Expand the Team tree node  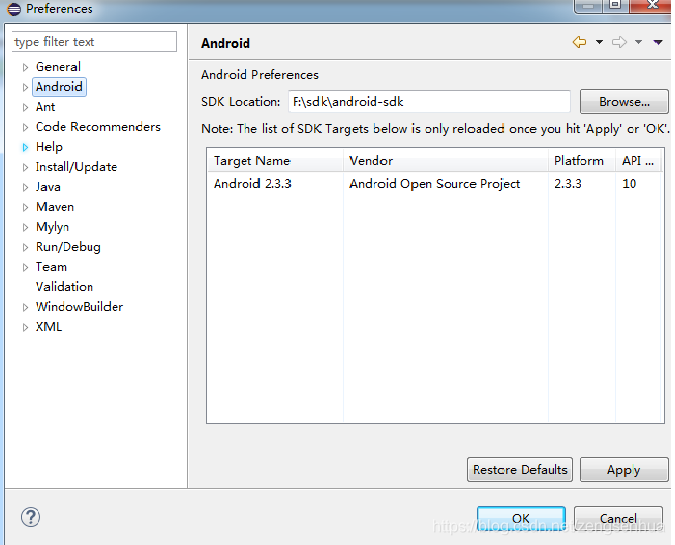point(25,267)
